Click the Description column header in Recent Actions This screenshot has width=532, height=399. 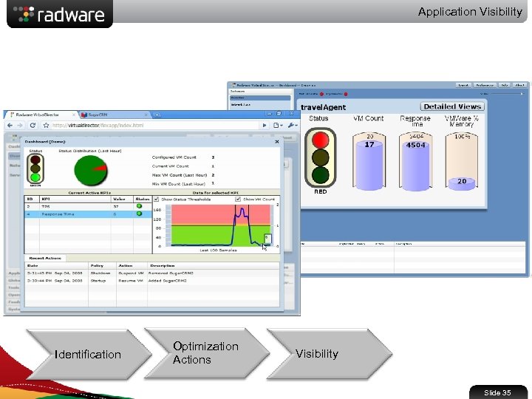214,266
